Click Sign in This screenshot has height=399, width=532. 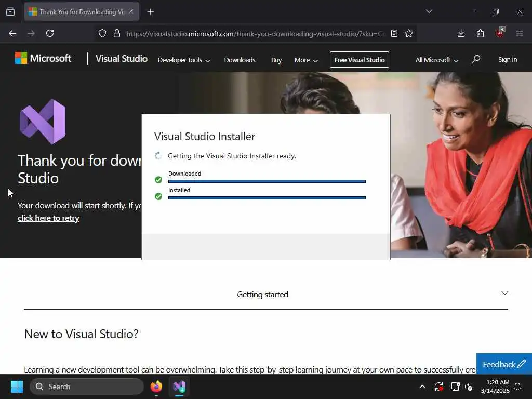(x=508, y=59)
